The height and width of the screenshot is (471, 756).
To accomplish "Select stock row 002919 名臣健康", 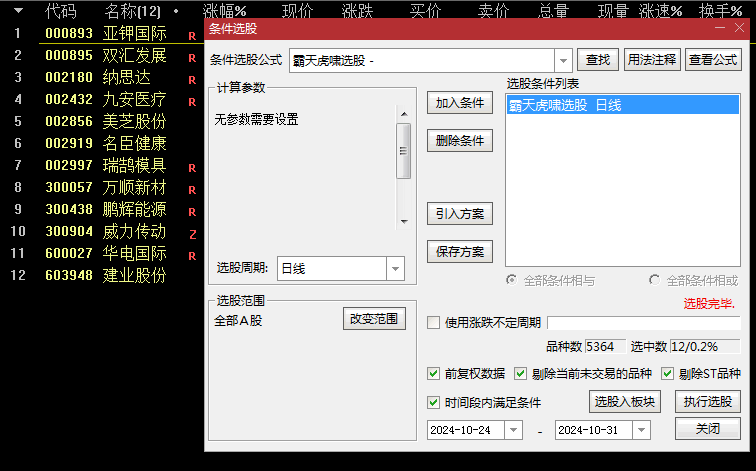I will click(x=106, y=143).
